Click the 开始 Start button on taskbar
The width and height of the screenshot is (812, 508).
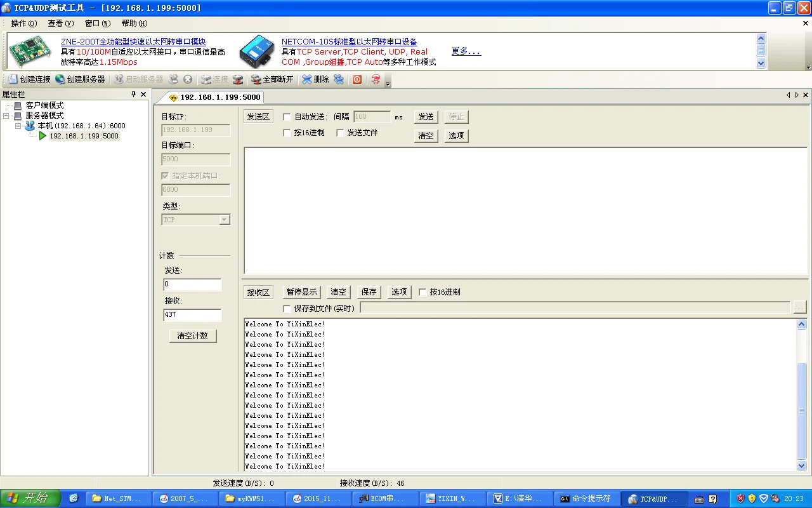point(30,498)
